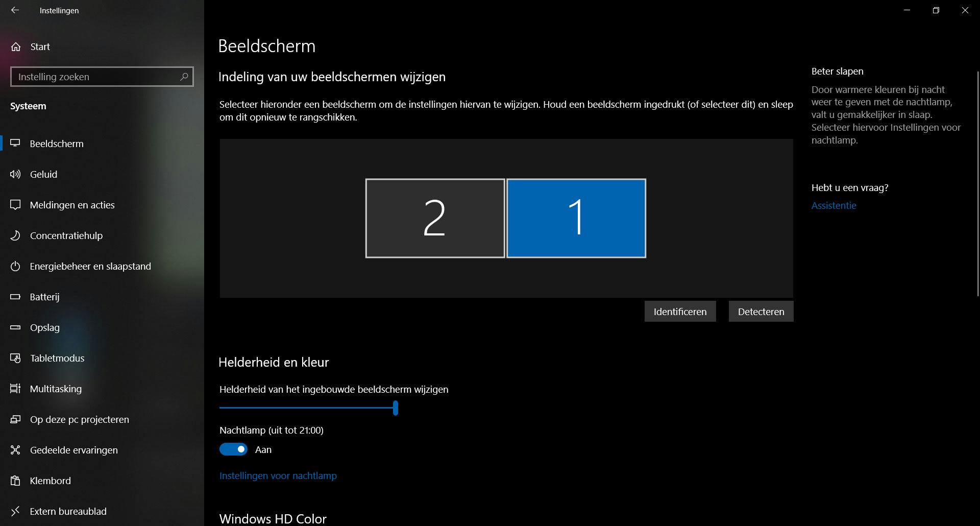Click the Klembord clipboard icon
Viewport: 980px width, 526px height.
click(x=15, y=481)
